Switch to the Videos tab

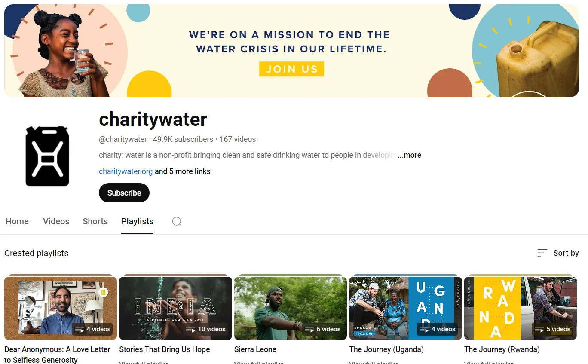[56, 221]
